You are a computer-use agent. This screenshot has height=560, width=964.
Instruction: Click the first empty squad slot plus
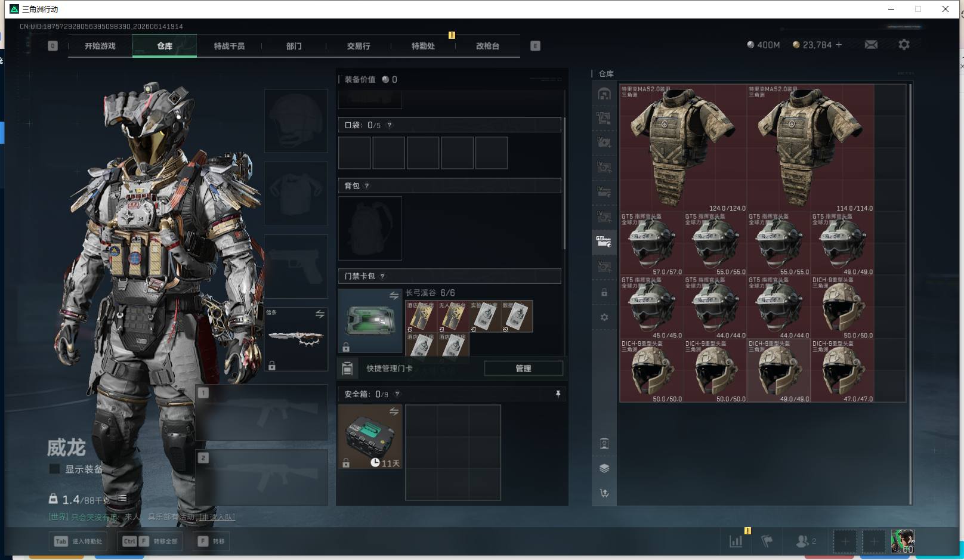(x=845, y=542)
